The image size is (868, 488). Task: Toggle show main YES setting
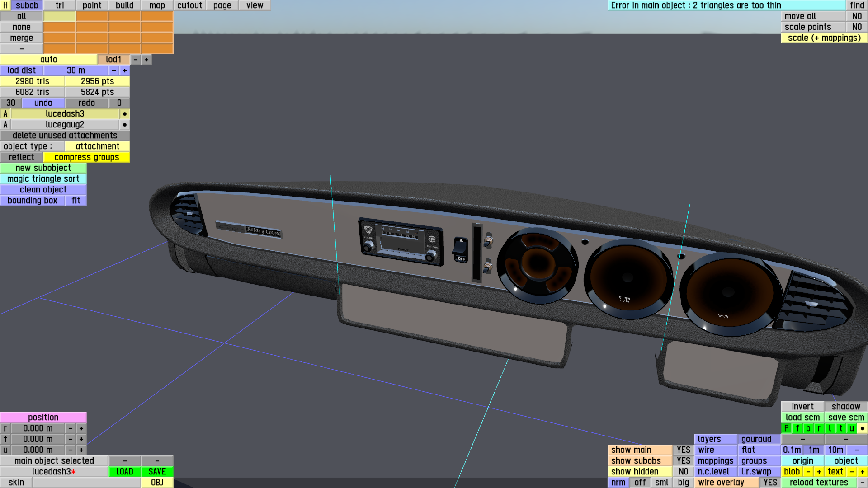(x=683, y=450)
